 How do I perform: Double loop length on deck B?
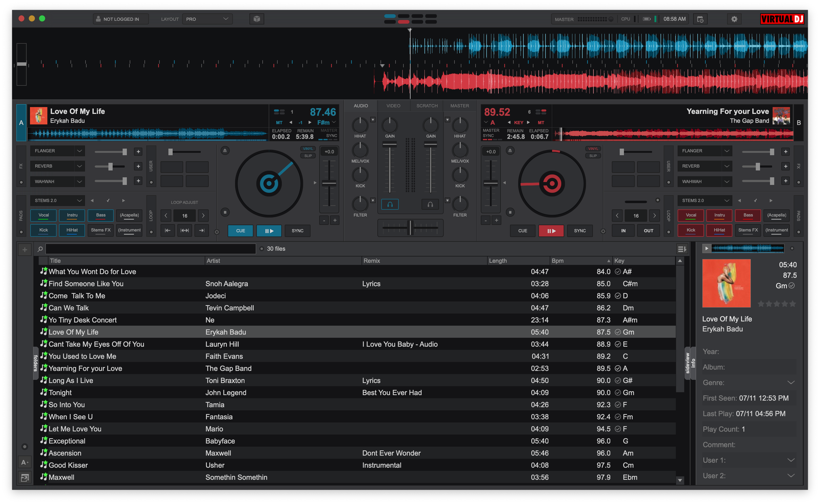(654, 216)
